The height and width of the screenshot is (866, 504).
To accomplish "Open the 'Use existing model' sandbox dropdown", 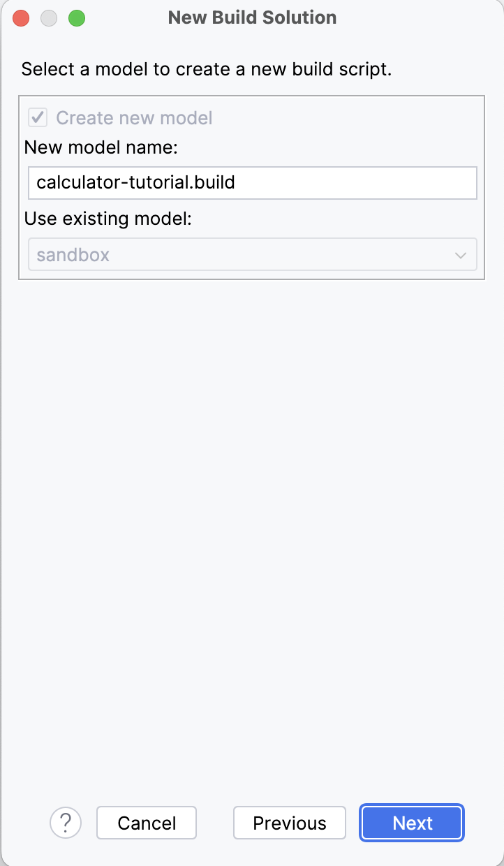I will [x=253, y=254].
